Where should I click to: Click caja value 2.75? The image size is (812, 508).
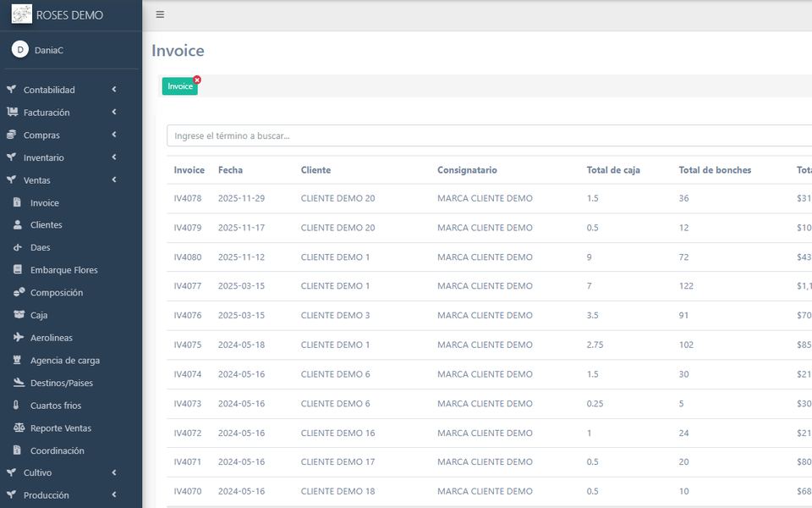(x=595, y=345)
